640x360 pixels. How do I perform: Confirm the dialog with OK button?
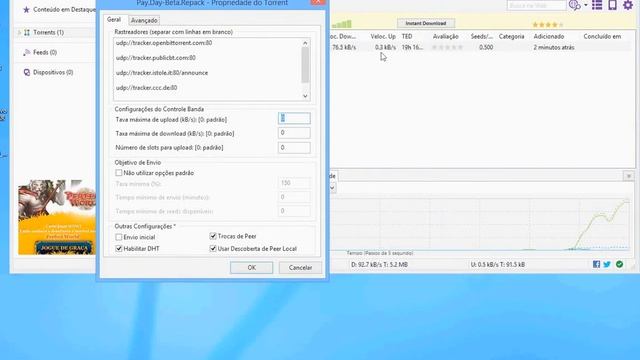tap(251, 268)
